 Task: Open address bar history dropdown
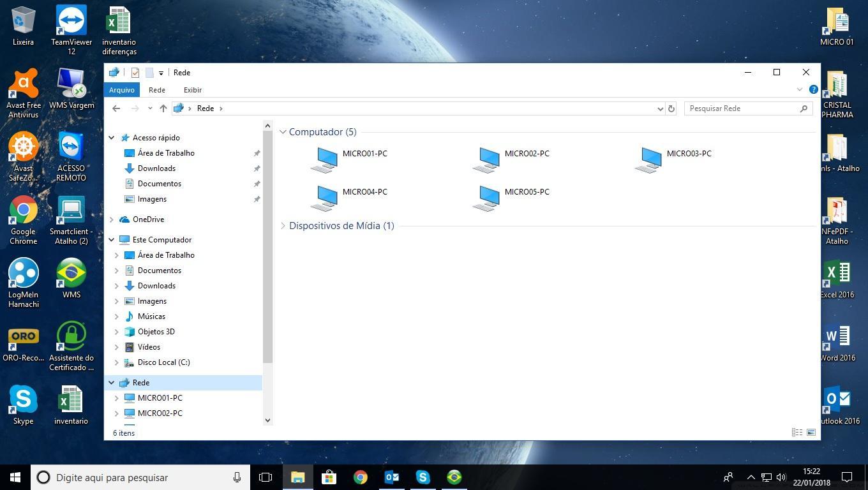(x=660, y=108)
